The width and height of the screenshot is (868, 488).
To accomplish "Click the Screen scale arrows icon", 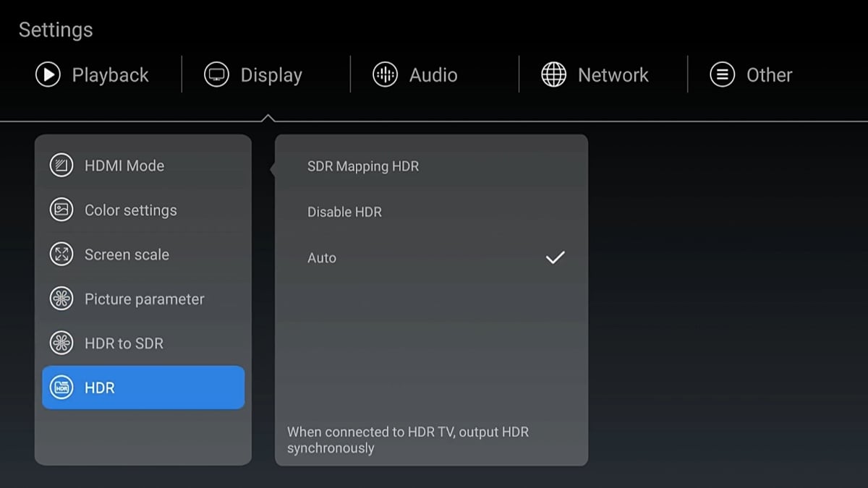I will point(61,254).
